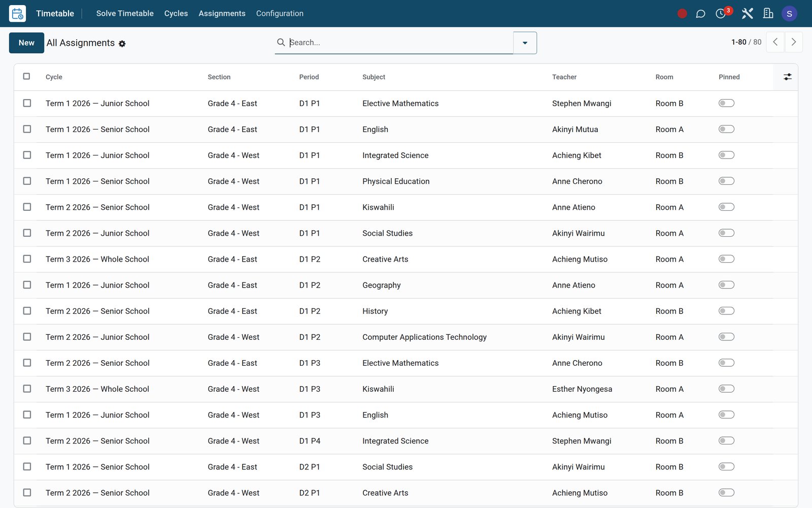Check the Physical Education row checkbox
Viewport: 812px width, 508px height.
(x=27, y=181)
